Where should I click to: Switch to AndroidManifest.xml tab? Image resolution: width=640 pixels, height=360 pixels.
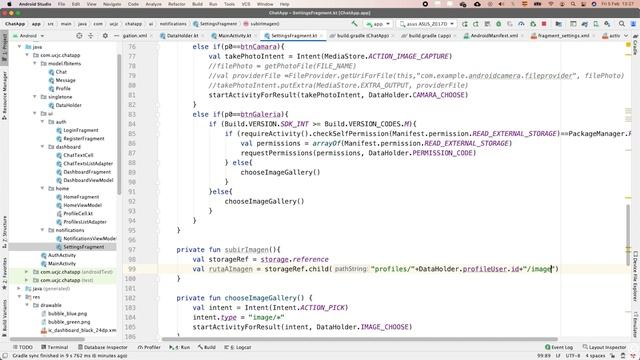494,36
